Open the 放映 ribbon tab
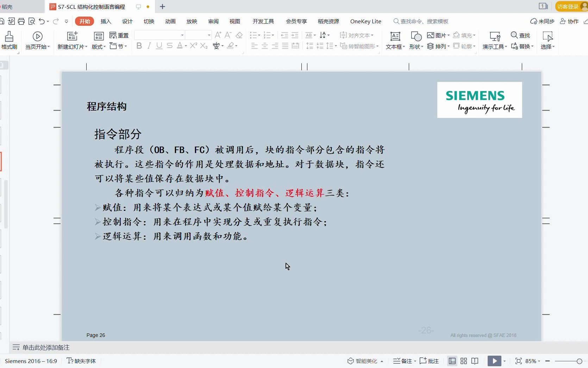Image resolution: width=588 pixels, height=368 pixels. pos(192,21)
